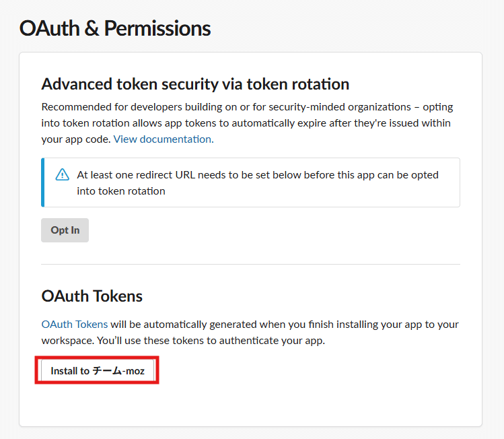The image size is (504, 439).
Task: Click the paragraph starting Recommended for developers
Action: 247,123
